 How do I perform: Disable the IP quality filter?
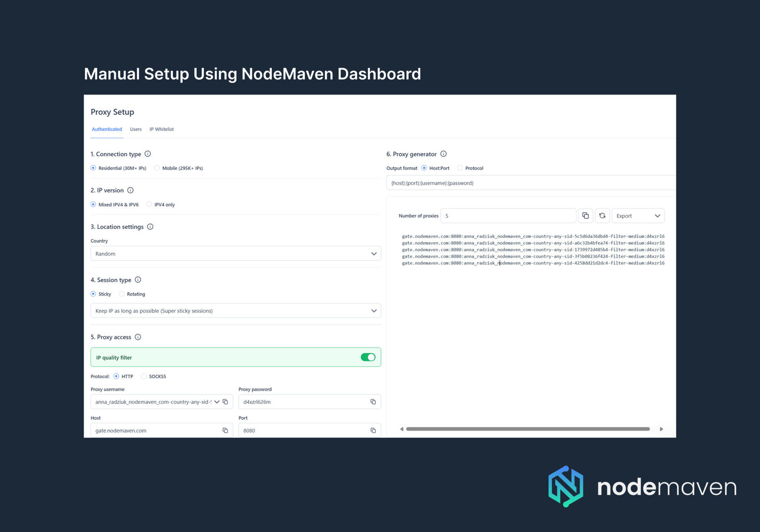pos(368,356)
